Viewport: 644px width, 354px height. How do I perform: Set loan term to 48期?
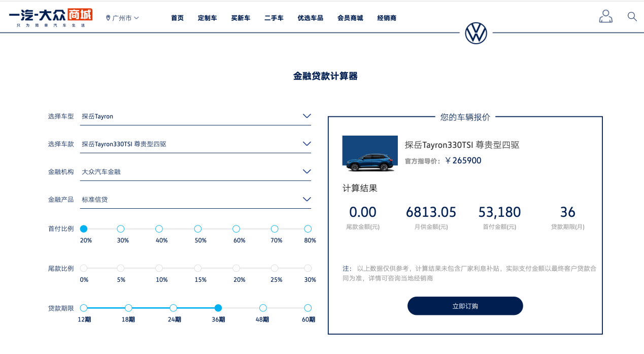click(x=263, y=308)
